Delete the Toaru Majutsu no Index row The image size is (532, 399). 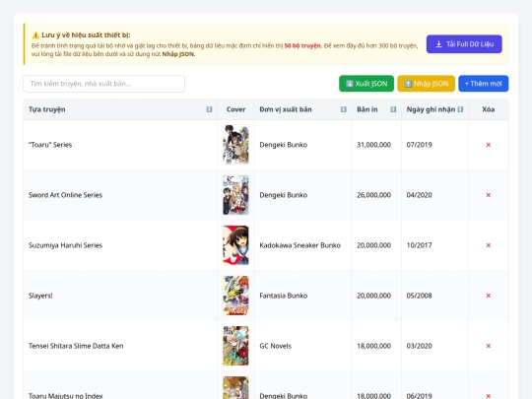click(489, 396)
